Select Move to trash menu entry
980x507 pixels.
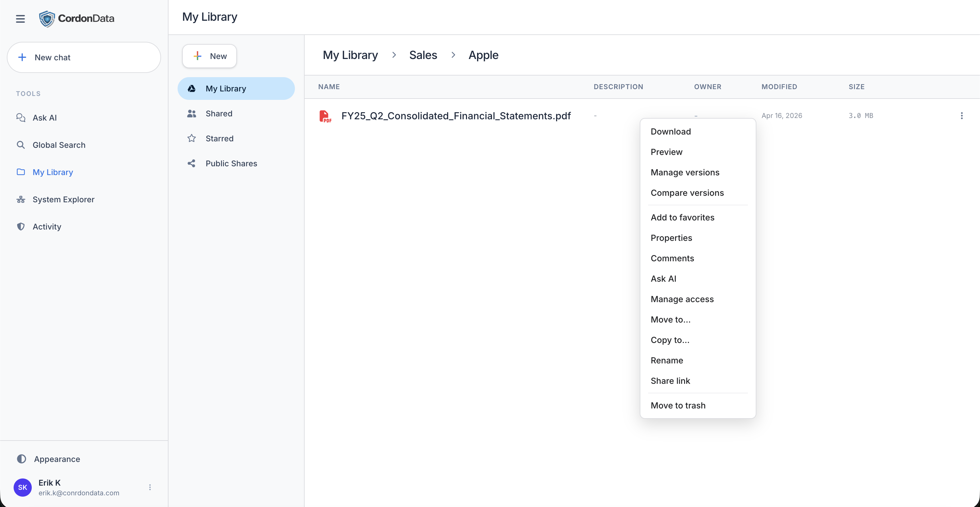[678, 405]
